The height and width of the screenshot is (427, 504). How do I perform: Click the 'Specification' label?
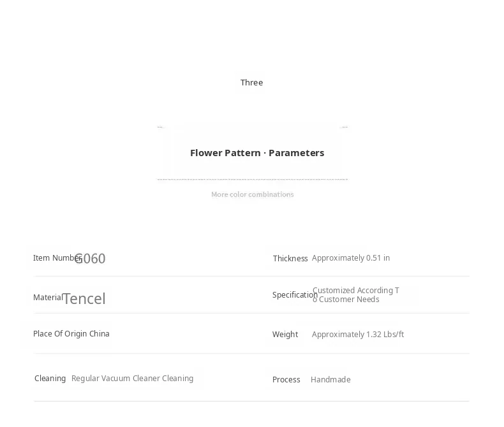295,294
